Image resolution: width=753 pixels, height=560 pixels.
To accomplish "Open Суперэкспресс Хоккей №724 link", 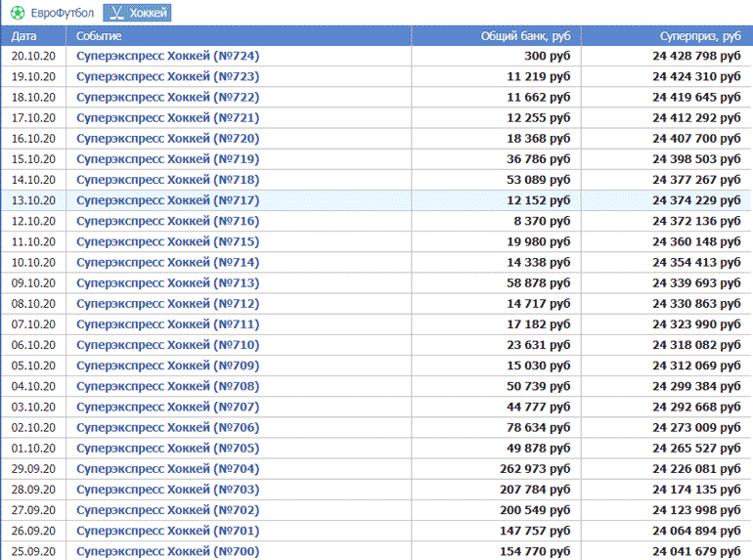I will coord(167,56).
